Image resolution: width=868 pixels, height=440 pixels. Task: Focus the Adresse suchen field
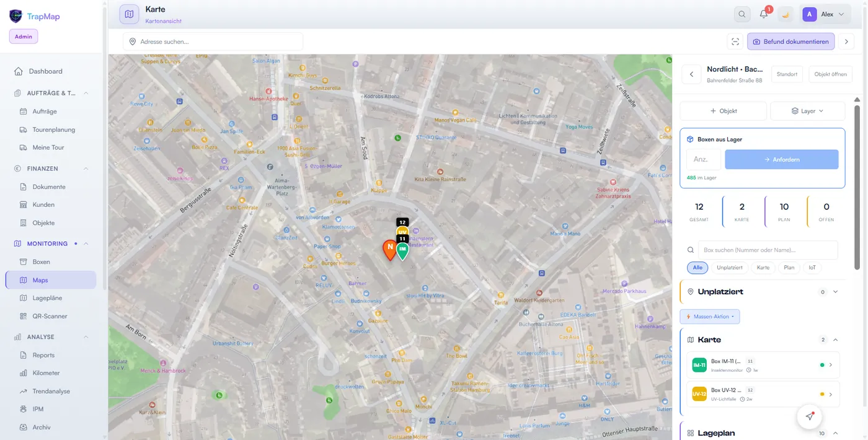(x=213, y=42)
